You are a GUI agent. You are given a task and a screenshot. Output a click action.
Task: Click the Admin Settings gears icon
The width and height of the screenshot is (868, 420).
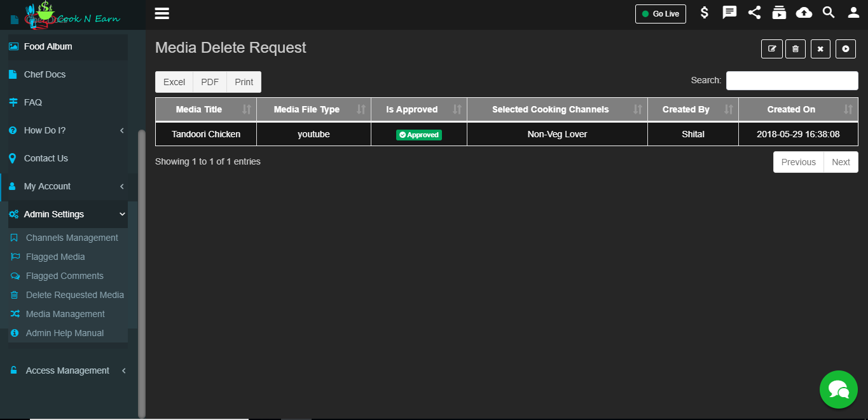[x=13, y=214]
